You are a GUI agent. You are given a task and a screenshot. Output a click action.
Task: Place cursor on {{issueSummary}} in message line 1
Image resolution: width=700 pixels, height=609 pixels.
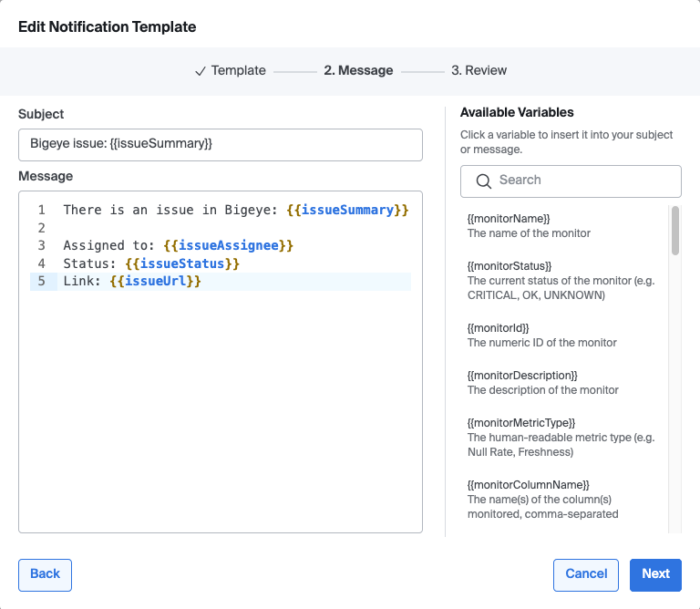coord(347,210)
